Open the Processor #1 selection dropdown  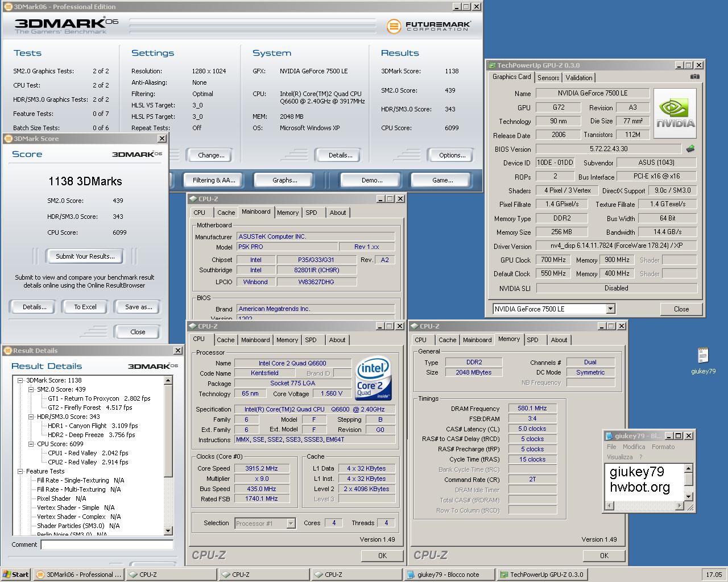(291, 523)
